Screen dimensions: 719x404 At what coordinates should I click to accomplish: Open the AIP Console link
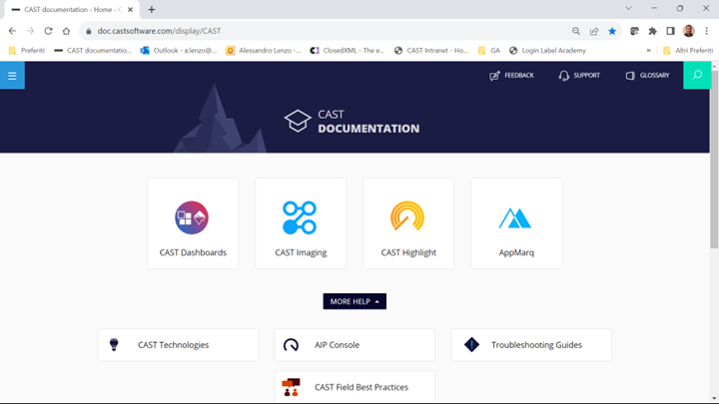pyautogui.click(x=354, y=345)
